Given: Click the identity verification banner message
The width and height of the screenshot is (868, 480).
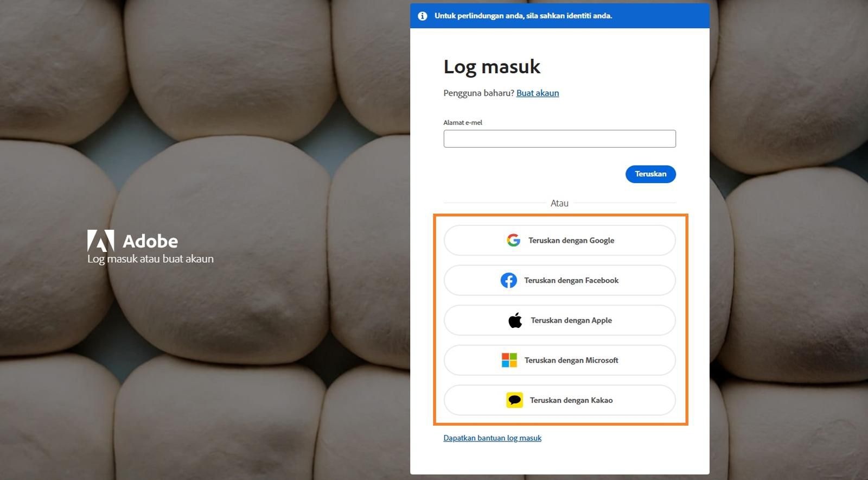Looking at the screenshot, I should click(523, 16).
